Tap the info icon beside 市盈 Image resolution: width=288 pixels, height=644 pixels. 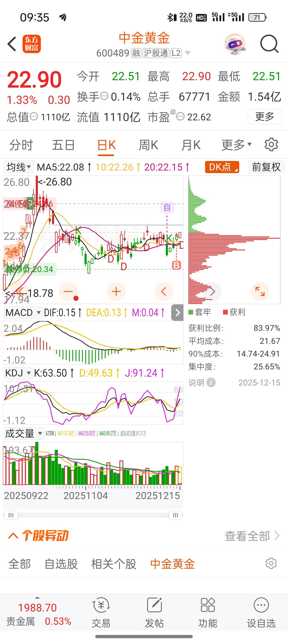pyautogui.click(x=180, y=116)
